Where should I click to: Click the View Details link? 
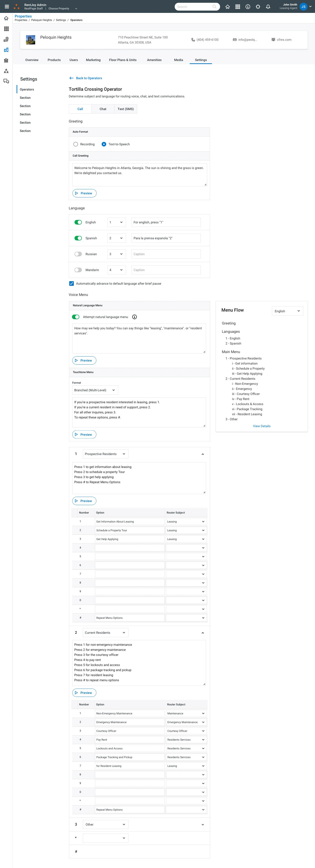(261, 426)
